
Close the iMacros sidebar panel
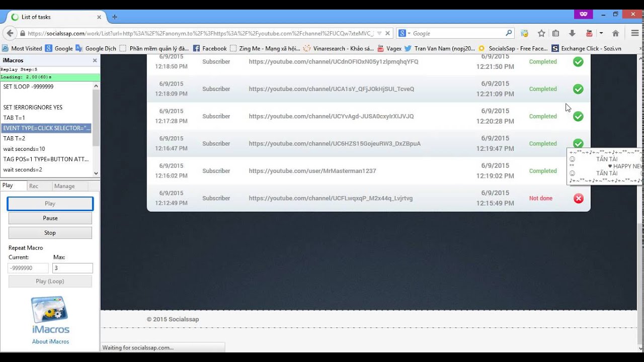[95, 60]
